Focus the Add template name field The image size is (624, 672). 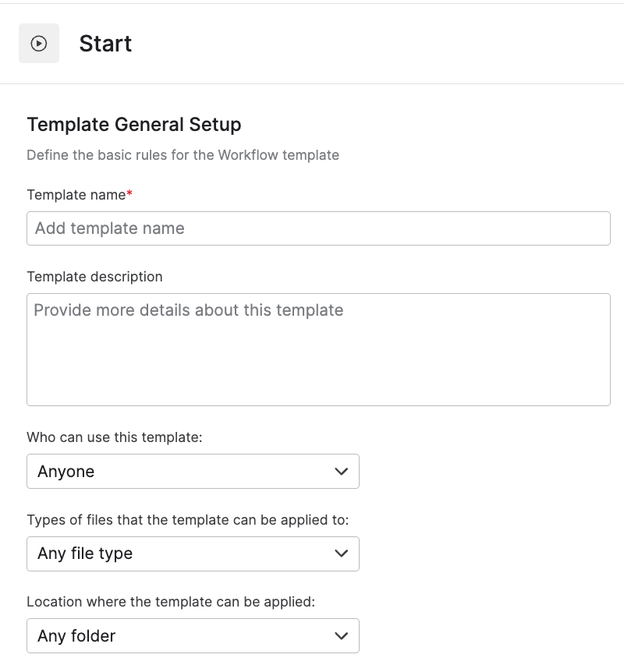[318, 228]
